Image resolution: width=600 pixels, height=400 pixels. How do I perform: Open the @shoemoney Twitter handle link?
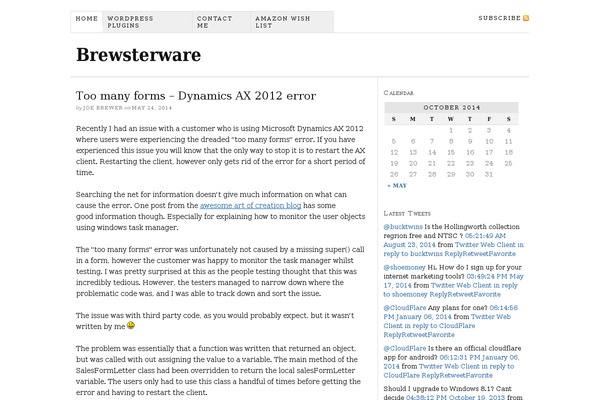coord(404,267)
